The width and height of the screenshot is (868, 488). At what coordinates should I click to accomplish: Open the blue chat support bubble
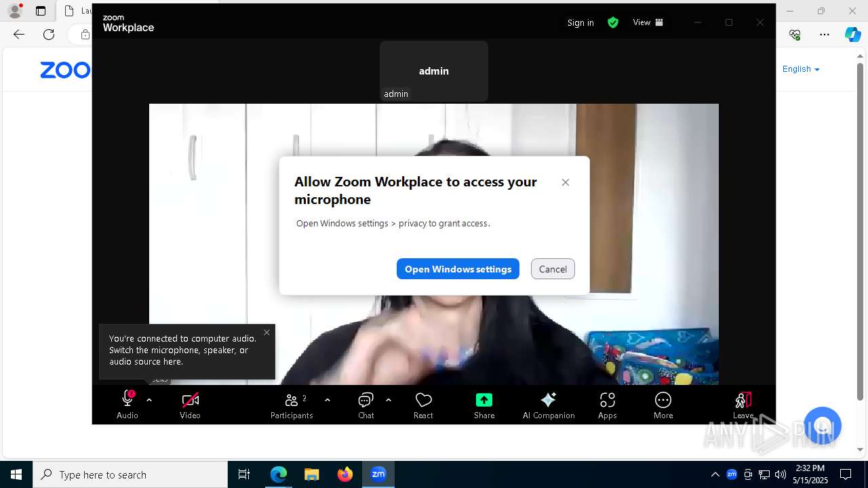pos(823,426)
